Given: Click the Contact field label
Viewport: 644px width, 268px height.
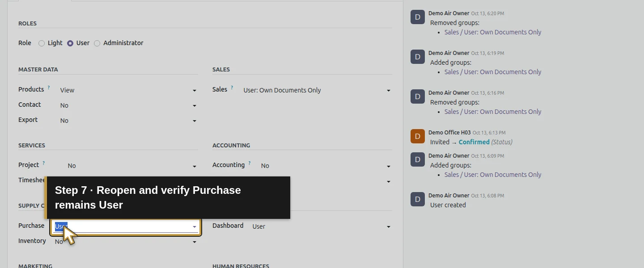Looking at the screenshot, I should point(30,105).
